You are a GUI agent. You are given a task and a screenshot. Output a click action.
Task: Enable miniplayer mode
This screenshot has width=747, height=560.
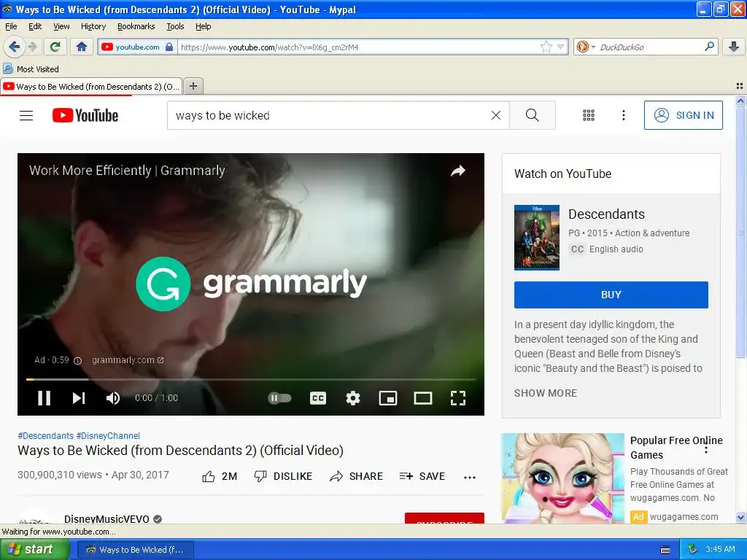pos(388,398)
